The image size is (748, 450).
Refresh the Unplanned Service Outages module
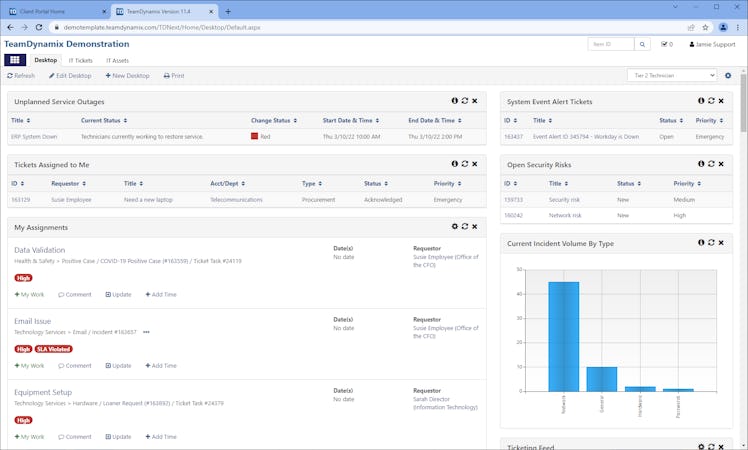pyautogui.click(x=465, y=101)
